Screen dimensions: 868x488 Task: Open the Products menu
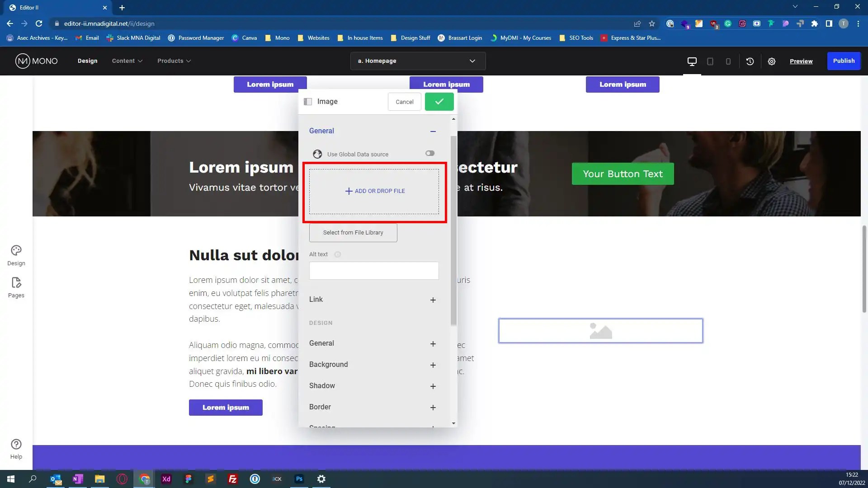click(174, 61)
